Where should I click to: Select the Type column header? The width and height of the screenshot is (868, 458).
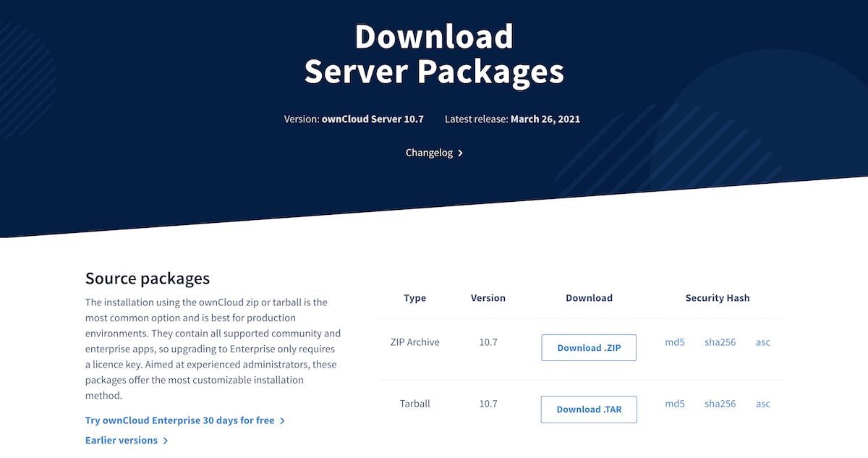tap(414, 297)
